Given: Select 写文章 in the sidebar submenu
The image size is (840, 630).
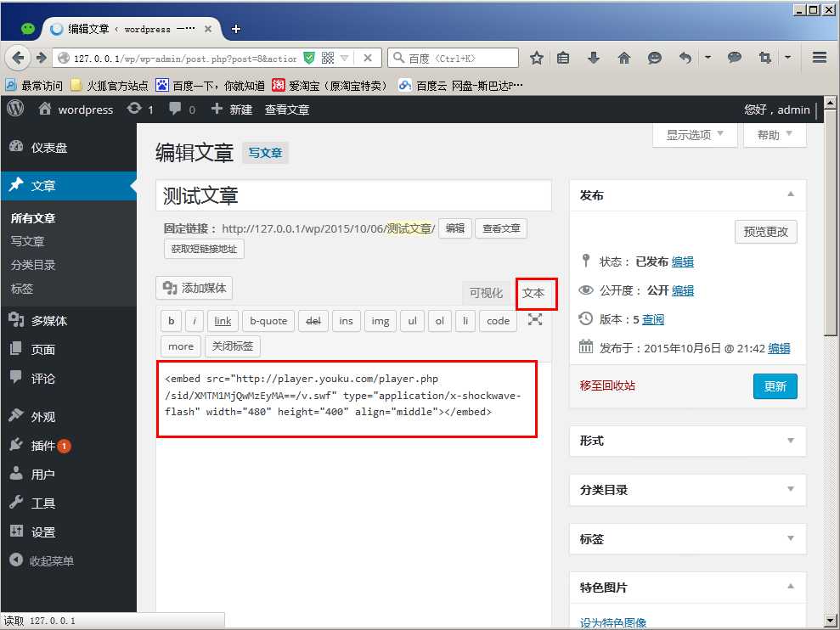Looking at the screenshot, I should [x=28, y=242].
